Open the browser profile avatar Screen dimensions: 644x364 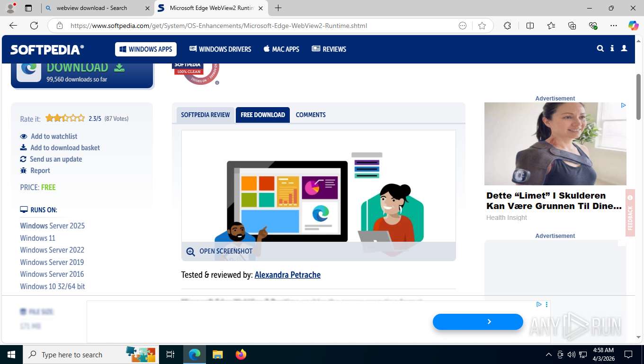[10, 8]
